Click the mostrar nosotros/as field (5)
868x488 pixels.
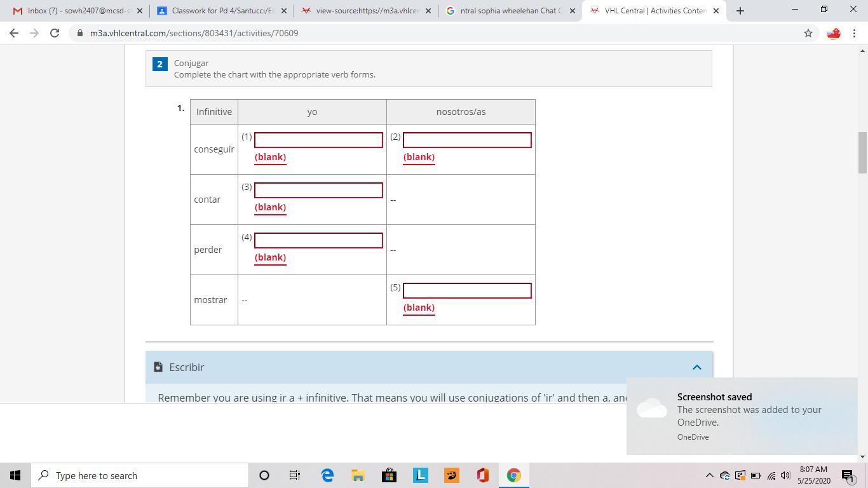coord(467,290)
